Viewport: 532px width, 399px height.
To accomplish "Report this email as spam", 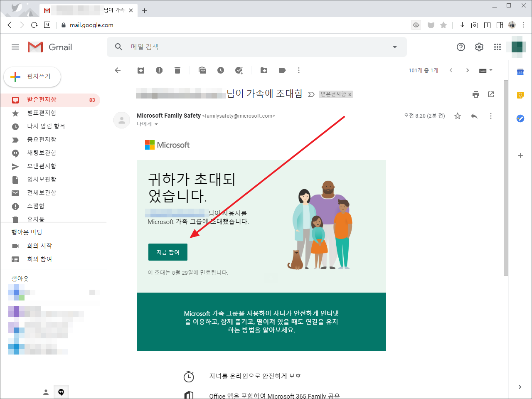I will click(159, 70).
